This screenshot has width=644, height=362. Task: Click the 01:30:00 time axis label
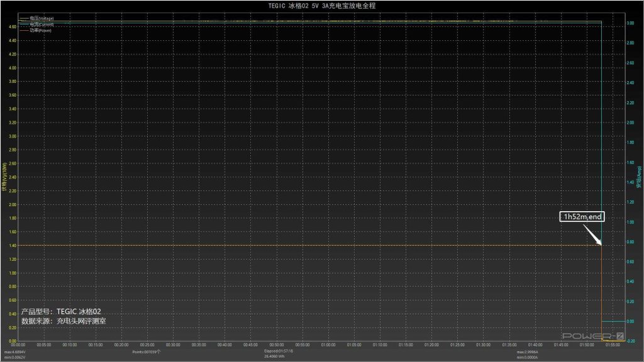[x=483, y=345]
